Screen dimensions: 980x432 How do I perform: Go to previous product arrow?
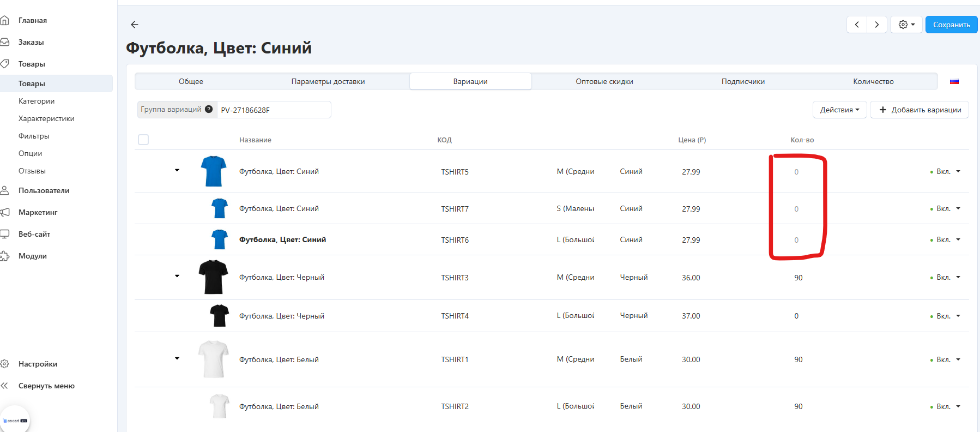tap(857, 25)
